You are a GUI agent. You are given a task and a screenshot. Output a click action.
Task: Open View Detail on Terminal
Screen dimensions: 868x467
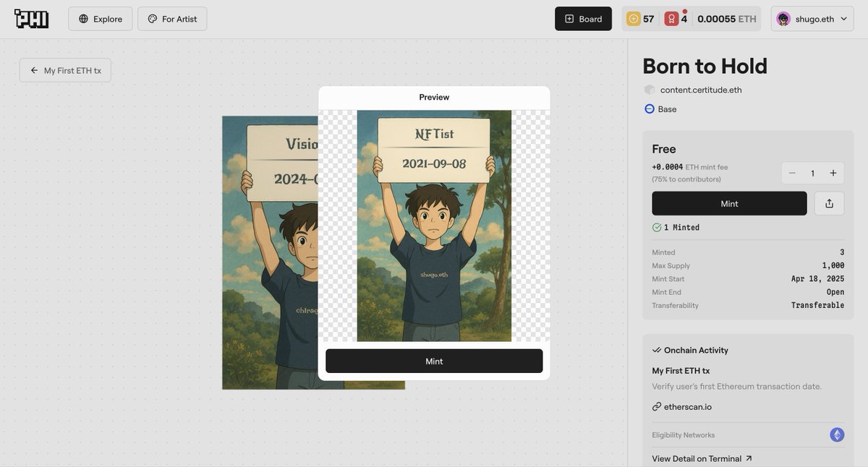click(x=702, y=458)
